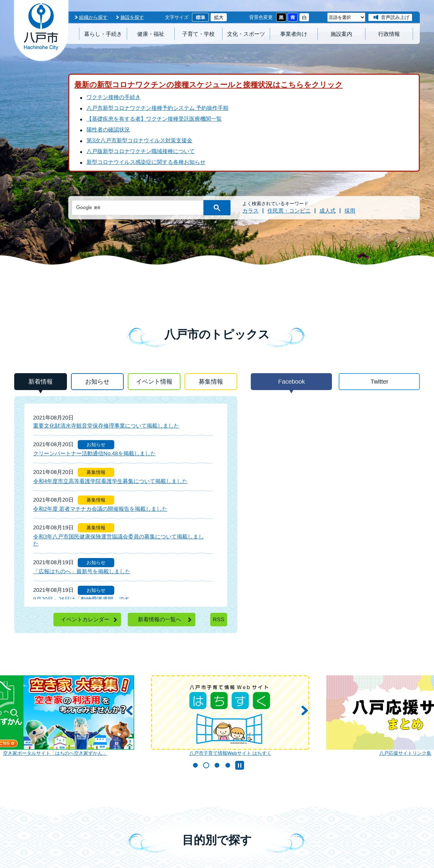Switch to 募集情報 tab
Screen dimensions: 434x868
click(211, 382)
